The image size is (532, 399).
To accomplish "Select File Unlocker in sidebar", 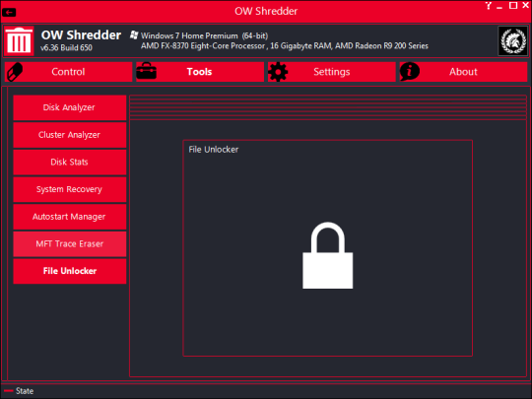I will pos(70,271).
